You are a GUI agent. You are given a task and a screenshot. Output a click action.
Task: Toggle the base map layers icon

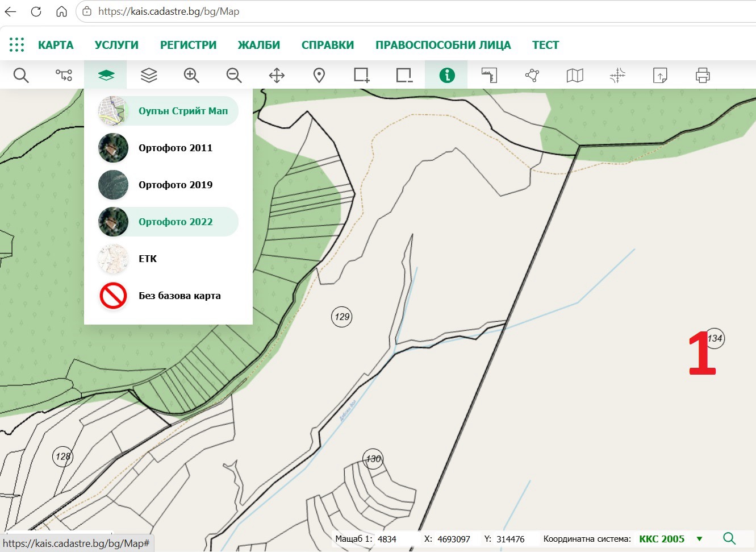click(x=106, y=75)
